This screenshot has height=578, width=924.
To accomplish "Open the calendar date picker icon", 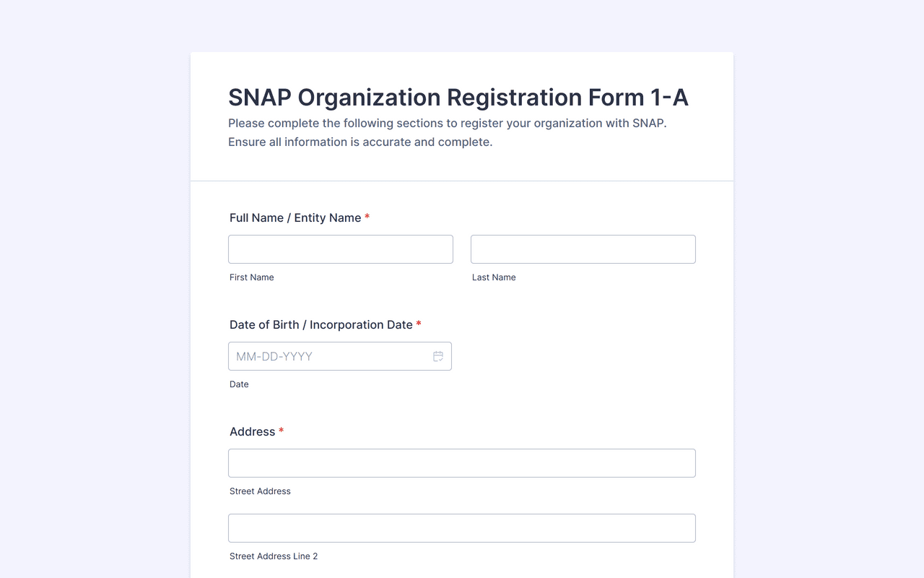I will [x=437, y=356].
